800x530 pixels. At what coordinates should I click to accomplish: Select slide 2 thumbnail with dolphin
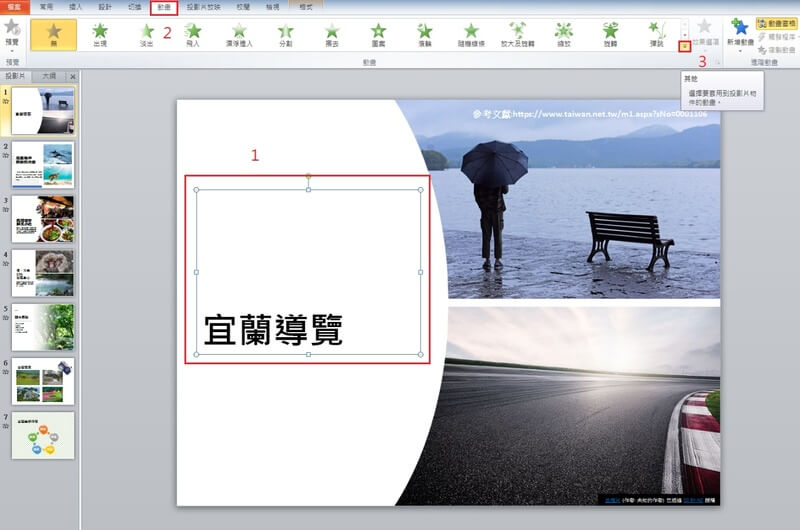[x=43, y=165]
